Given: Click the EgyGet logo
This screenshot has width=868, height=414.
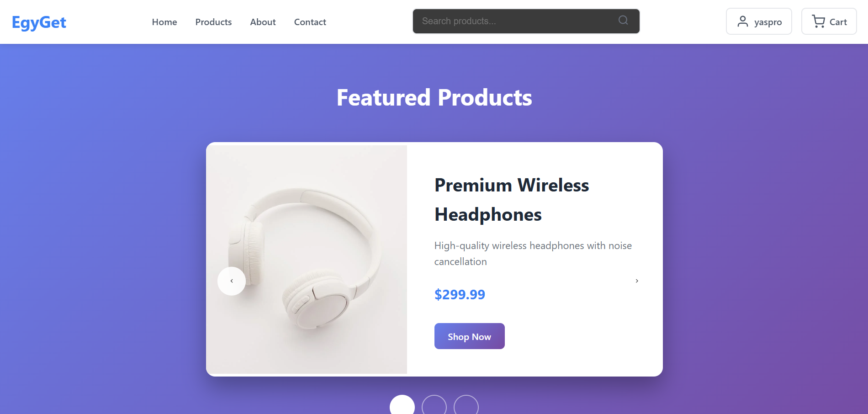Looking at the screenshot, I should (x=39, y=22).
